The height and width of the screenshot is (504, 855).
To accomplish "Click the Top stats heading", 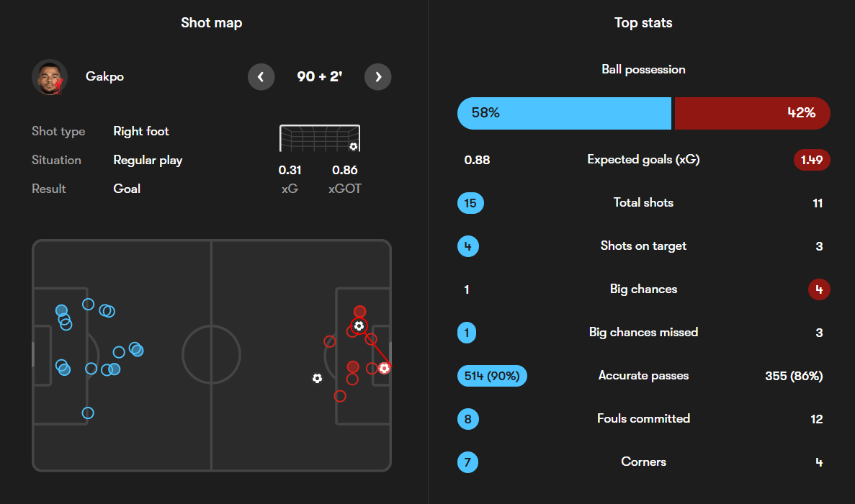I will tap(643, 23).
